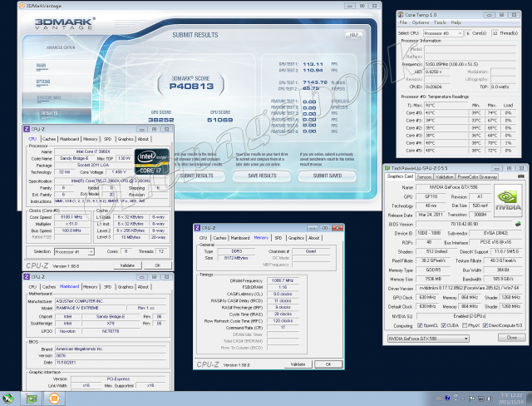Screen dimensions: 532x406
Task: Click the network monitor tray icon
Action: (480, 399)
